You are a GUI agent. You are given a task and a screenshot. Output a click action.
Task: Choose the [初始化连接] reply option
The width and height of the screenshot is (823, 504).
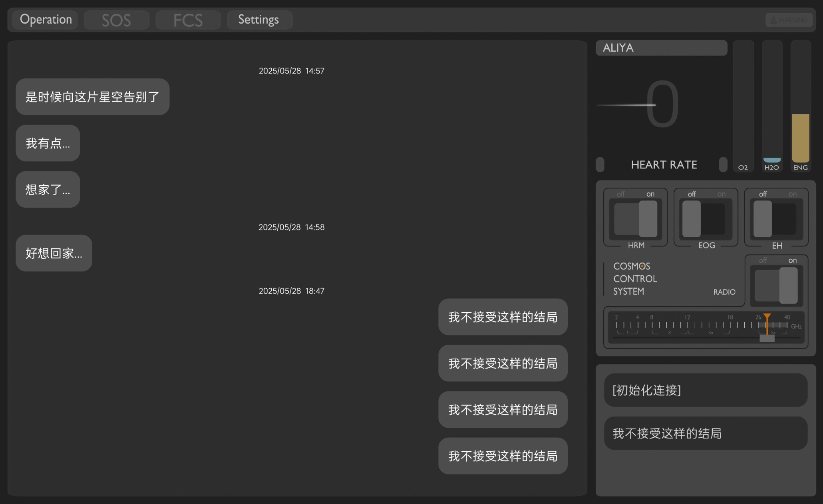click(706, 390)
